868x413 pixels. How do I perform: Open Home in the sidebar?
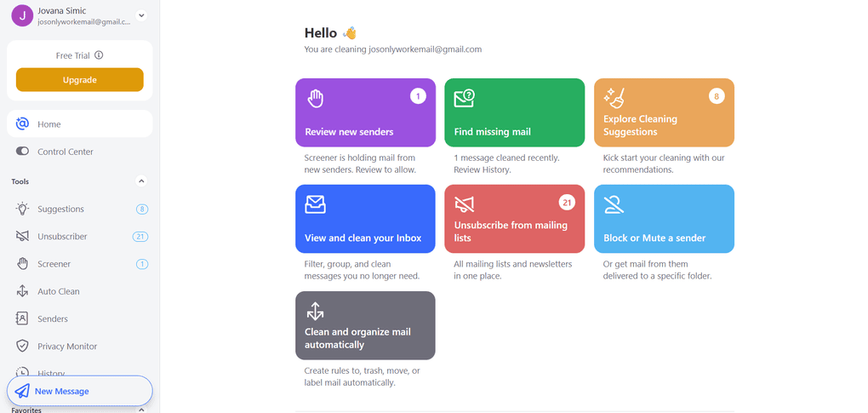(80, 124)
